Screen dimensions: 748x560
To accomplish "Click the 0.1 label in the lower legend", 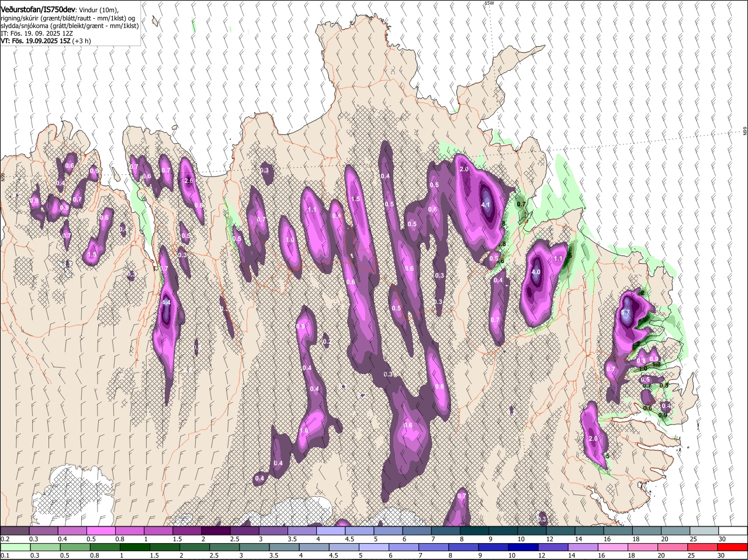I will coord(5,556).
